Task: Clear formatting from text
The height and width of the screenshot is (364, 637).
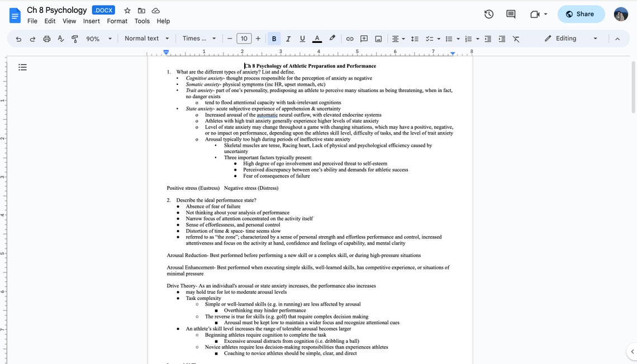Action: (516, 39)
